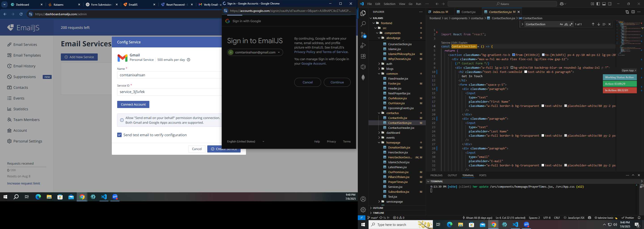Close the find widget
Viewport: 644px width, 229px height.
click(610, 24)
